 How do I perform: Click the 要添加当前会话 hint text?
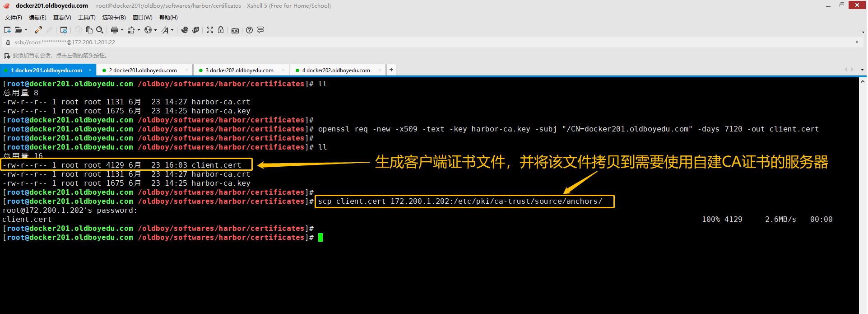coord(60,56)
